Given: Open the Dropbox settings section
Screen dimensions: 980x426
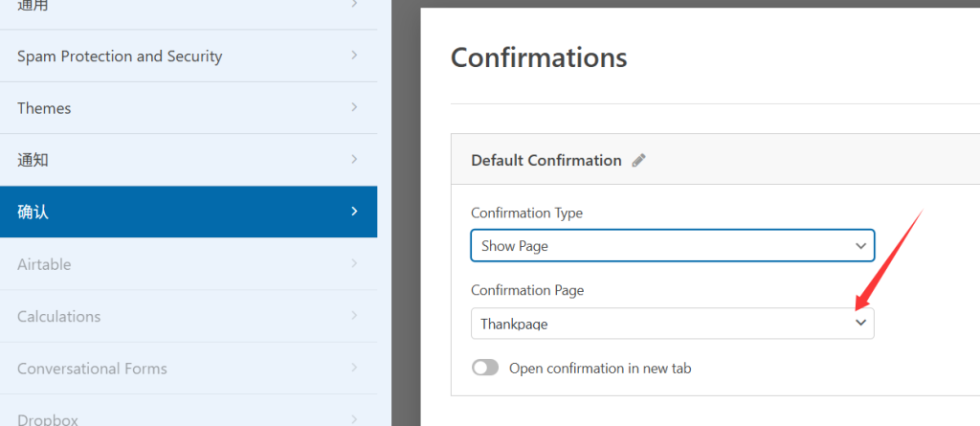Looking at the screenshot, I should (48, 418).
